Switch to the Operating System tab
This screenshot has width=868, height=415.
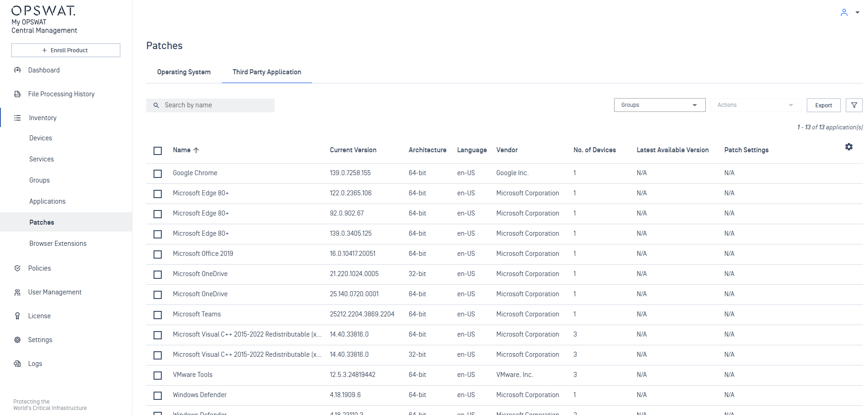pos(183,72)
